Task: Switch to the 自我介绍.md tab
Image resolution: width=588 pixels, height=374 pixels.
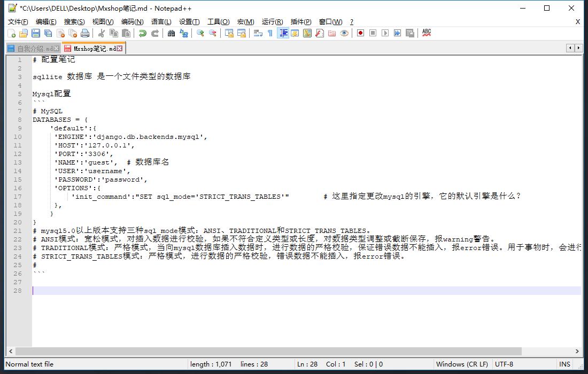Action: [x=31, y=48]
